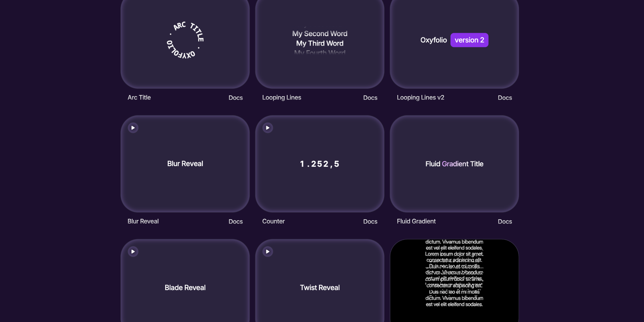Screen dimensions: 644x322
Task: Click the circular Arc Title graphic
Action: pyautogui.click(x=185, y=40)
